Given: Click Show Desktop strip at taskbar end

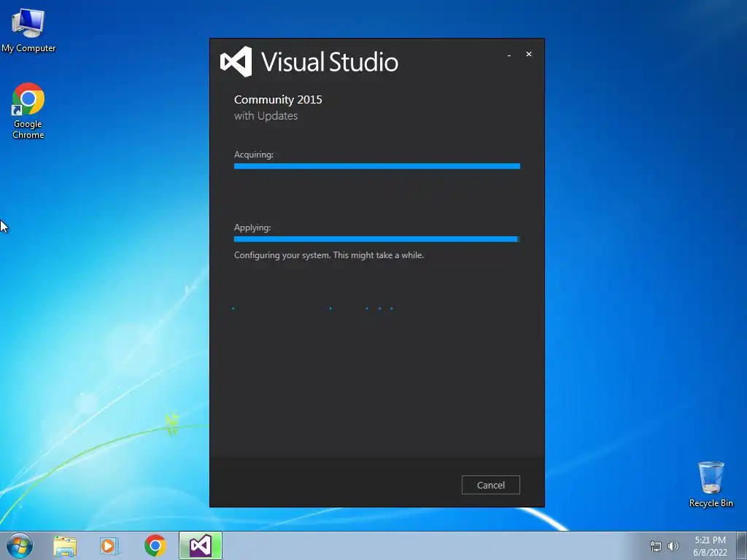Looking at the screenshot, I should 741,545.
